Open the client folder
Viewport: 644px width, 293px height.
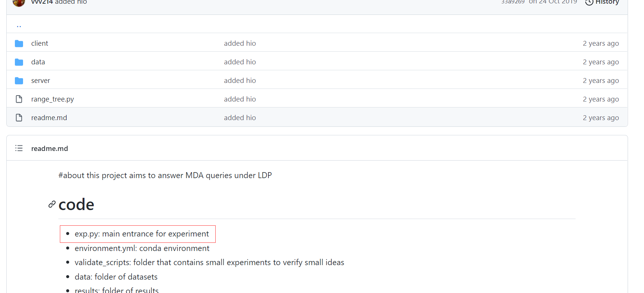[x=39, y=43]
